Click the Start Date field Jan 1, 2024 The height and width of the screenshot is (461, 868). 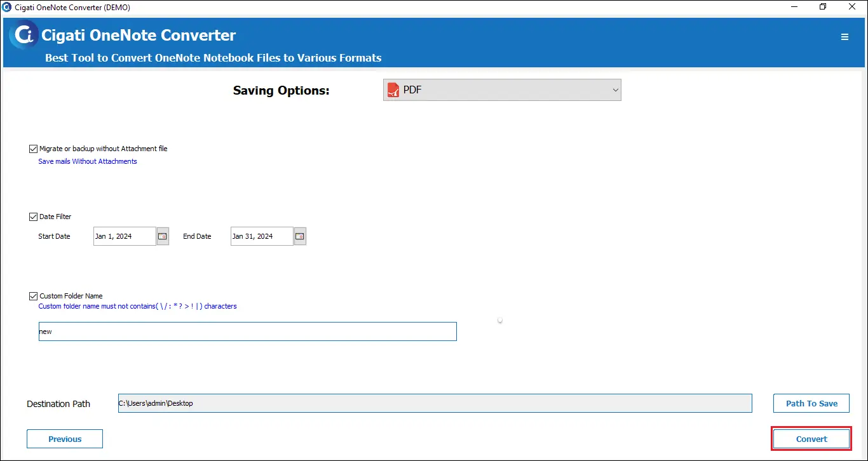tap(125, 236)
